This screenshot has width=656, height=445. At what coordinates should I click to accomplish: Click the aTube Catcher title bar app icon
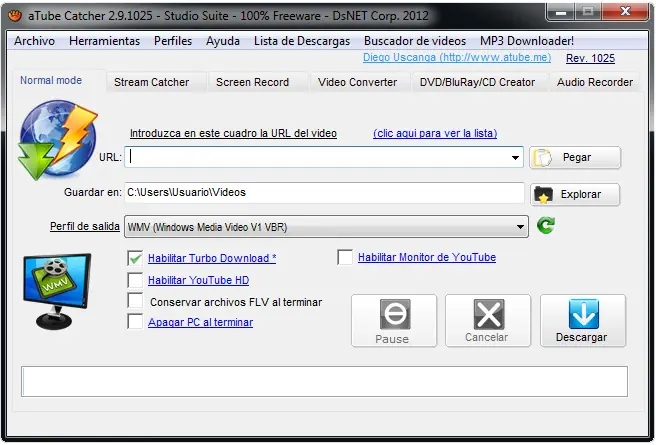coord(15,16)
